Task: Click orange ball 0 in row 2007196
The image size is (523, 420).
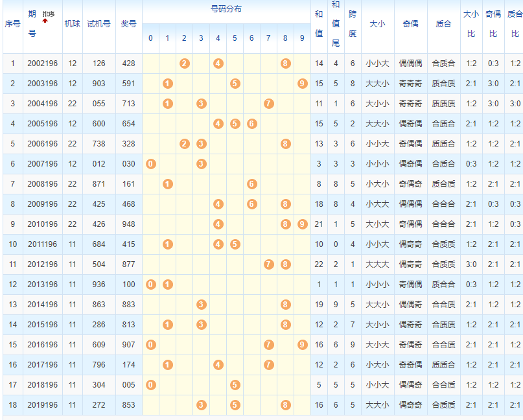Action: pos(150,164)
